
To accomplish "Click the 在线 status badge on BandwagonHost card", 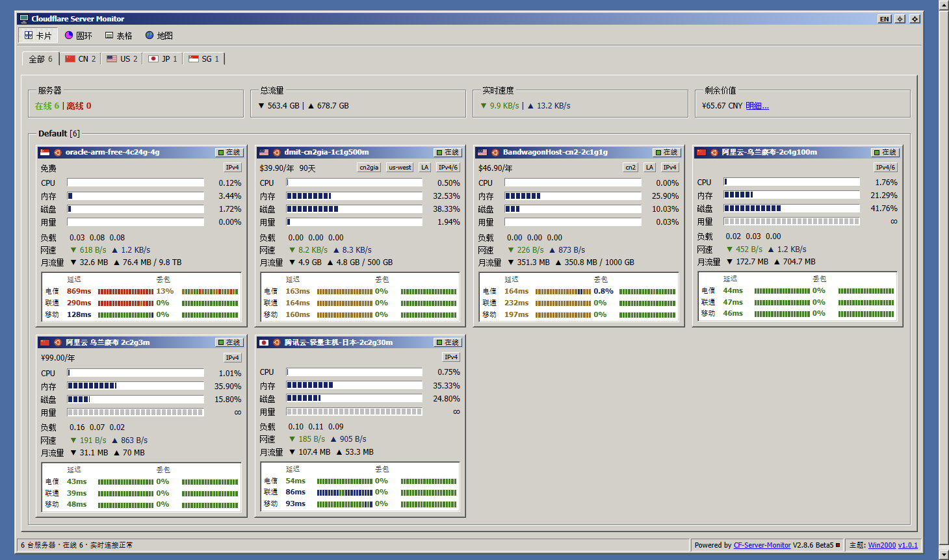I will [x=667, y=153].
